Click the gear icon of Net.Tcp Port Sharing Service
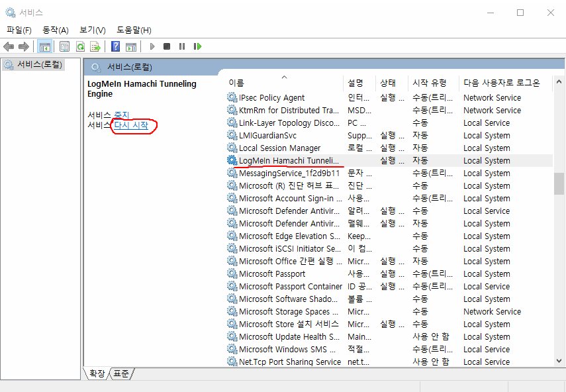 [232, 362]
